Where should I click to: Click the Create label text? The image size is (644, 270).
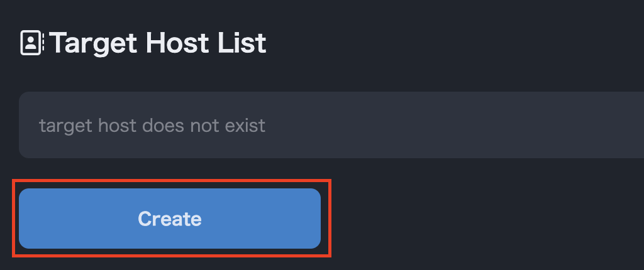[x=170, y=219]
